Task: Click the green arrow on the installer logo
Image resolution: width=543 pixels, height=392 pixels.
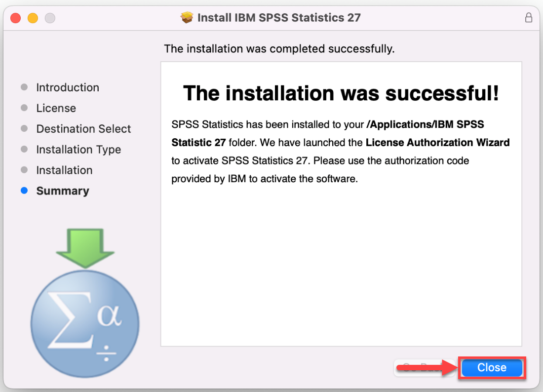Action: pos(85,248)
